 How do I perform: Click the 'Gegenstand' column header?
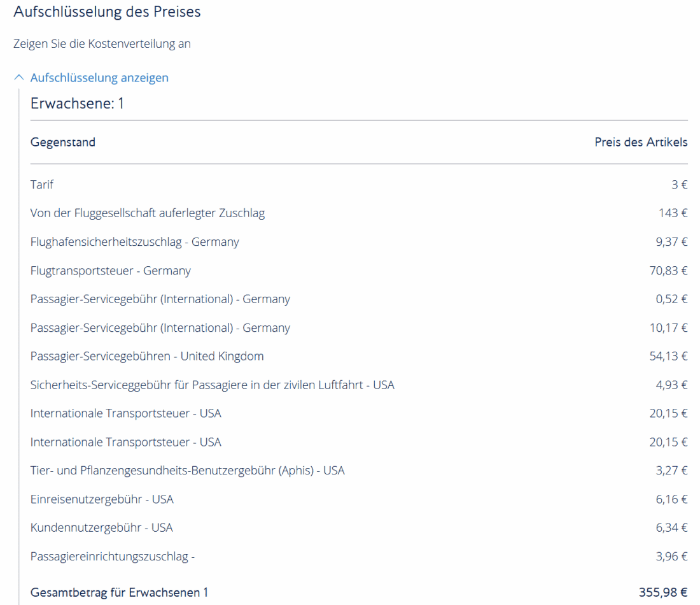(63, 142)
